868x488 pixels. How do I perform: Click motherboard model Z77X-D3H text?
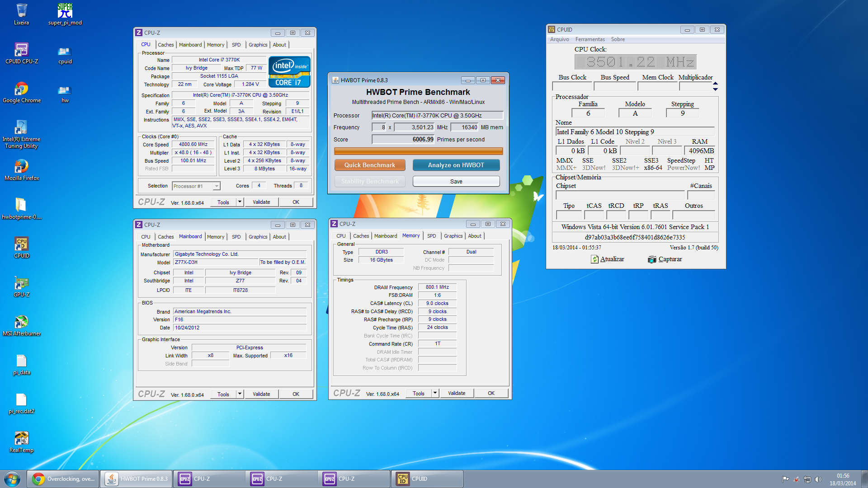(x=215, y=263)
